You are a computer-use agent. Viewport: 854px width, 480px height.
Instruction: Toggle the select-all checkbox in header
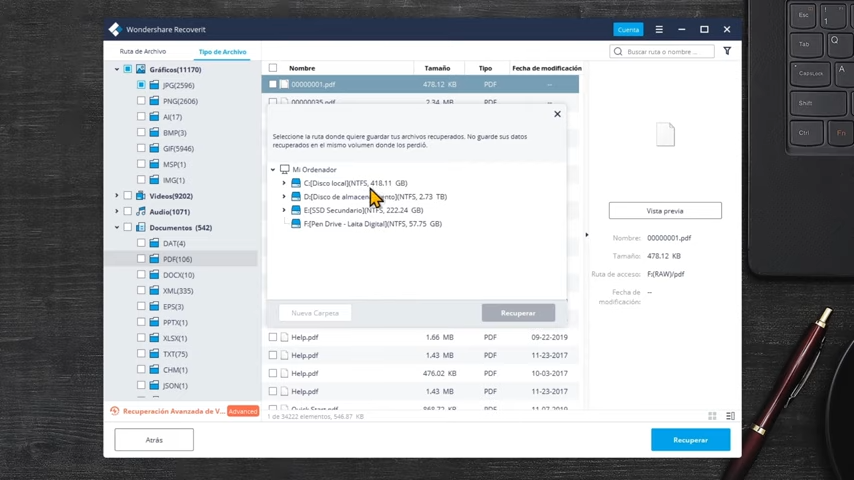tap(273, 68)
